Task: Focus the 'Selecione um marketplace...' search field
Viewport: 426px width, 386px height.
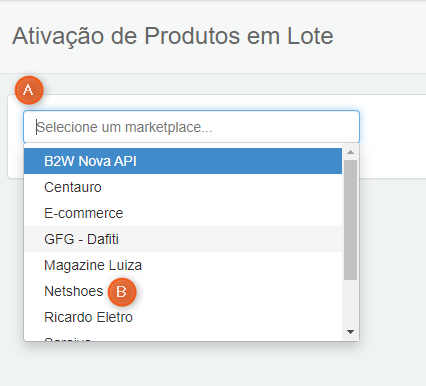Action: [x=191, y=127]
